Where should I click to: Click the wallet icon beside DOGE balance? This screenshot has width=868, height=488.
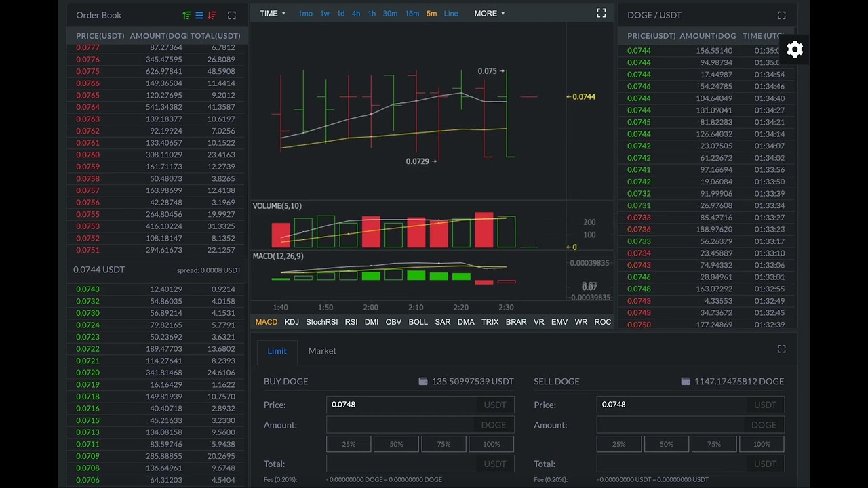pos(686,382)
